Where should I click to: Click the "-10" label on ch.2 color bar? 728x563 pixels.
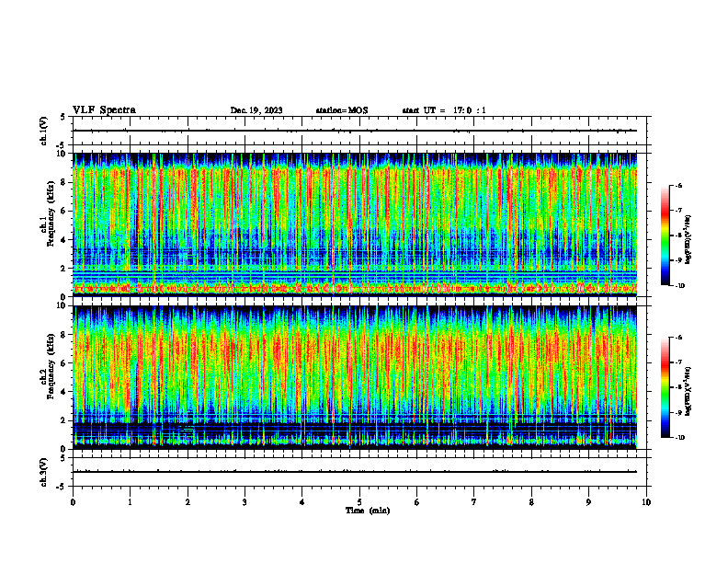(x=679, y=438)
